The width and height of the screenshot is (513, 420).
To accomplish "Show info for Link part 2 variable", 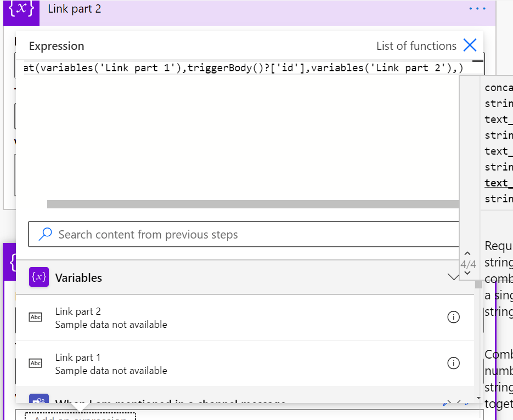I will [453, 317].
